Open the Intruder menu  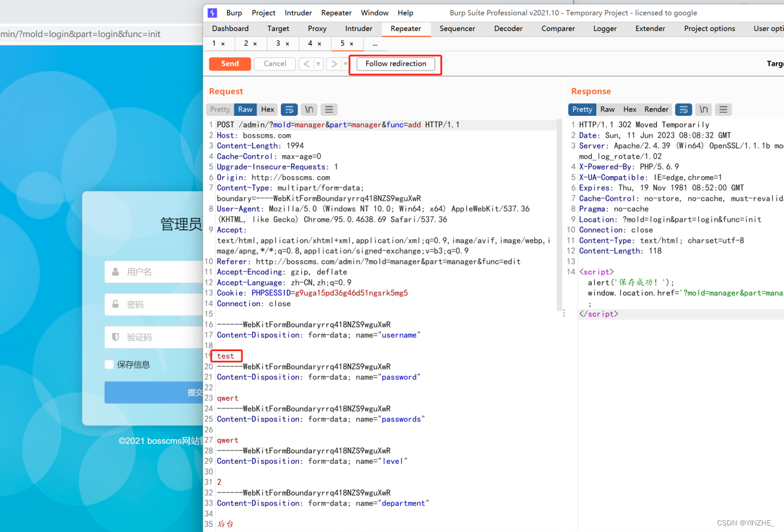click(298, 13)
